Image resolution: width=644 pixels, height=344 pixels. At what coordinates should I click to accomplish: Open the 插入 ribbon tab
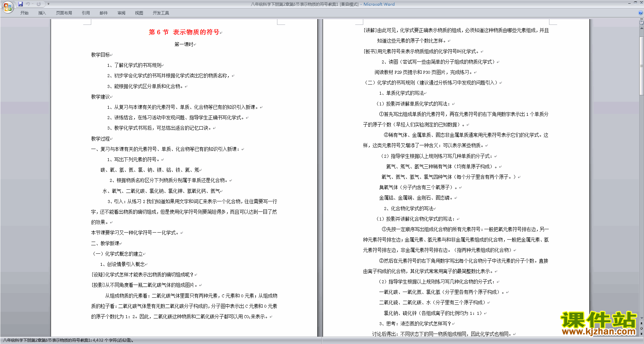click(x=42, y=13)
